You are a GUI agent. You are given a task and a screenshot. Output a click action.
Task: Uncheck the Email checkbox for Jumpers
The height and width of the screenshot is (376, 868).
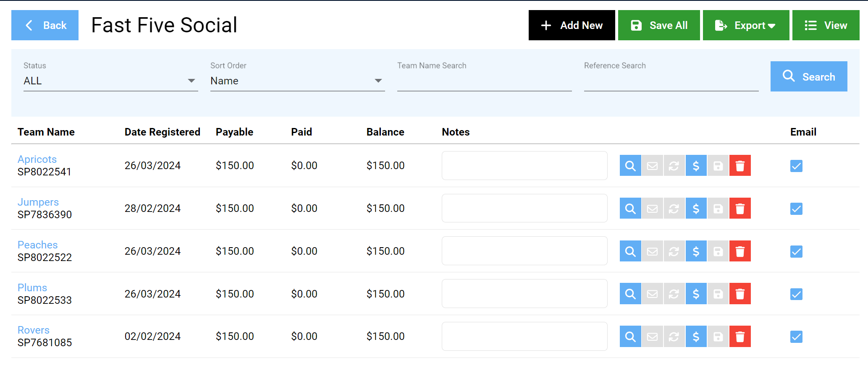(796, 209)
